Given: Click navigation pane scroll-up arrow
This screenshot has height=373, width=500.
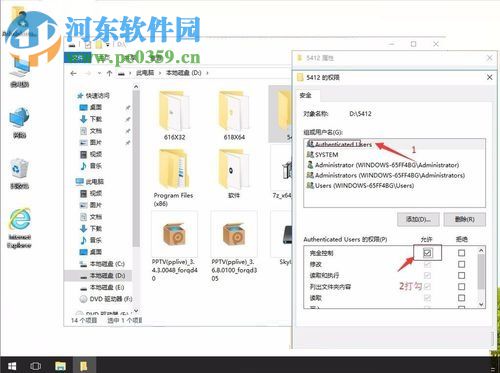Looking at the screenshot, I should tap(136, 87).
